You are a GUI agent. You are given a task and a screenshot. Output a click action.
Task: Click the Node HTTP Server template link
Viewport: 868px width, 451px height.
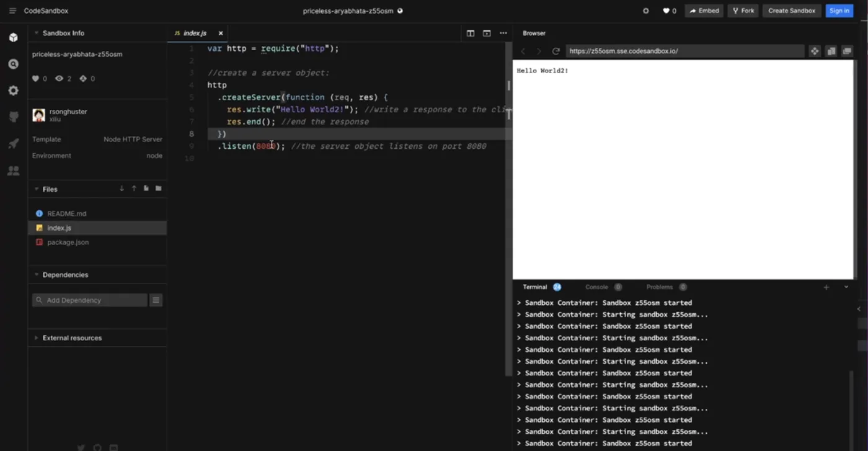[133, 140]
